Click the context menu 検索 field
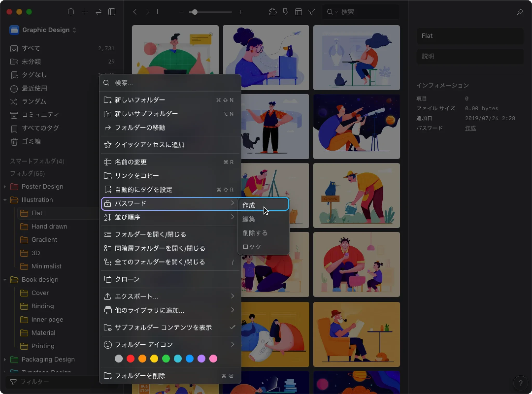532x394 pixels. [170, 83]
